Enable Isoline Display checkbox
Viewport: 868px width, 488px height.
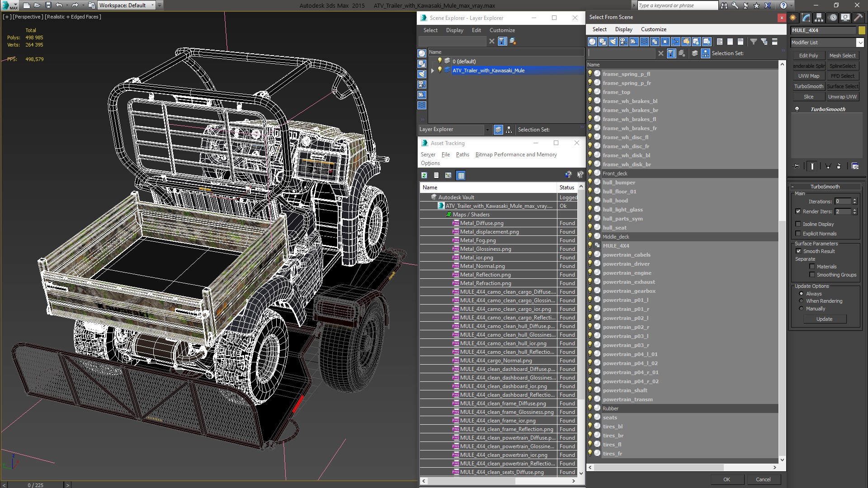[x=798, y=224]
